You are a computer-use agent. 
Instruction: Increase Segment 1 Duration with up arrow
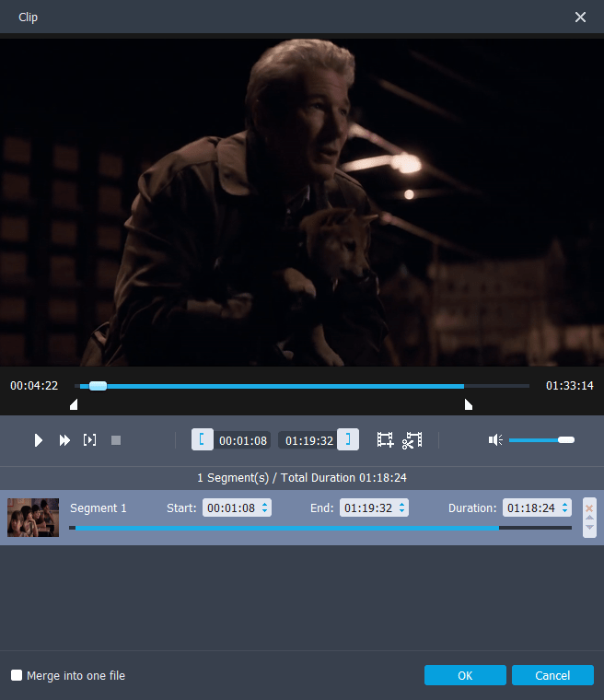pos(564,505)
